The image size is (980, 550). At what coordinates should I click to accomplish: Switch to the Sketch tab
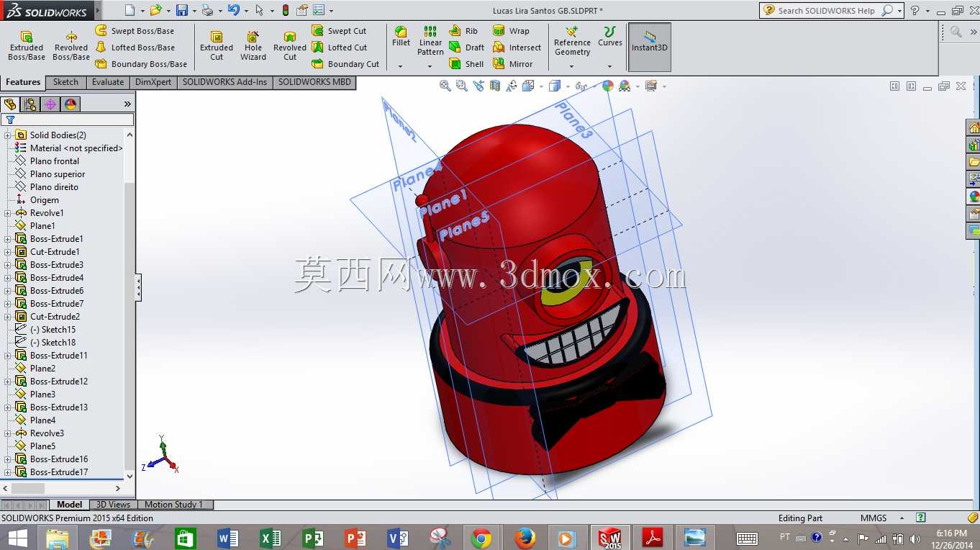tap(65, 82)
